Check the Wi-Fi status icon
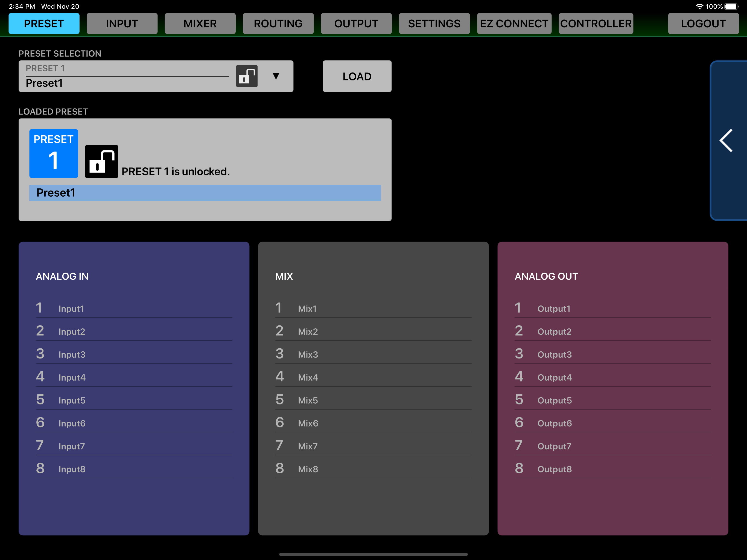 tap(699, 6)
